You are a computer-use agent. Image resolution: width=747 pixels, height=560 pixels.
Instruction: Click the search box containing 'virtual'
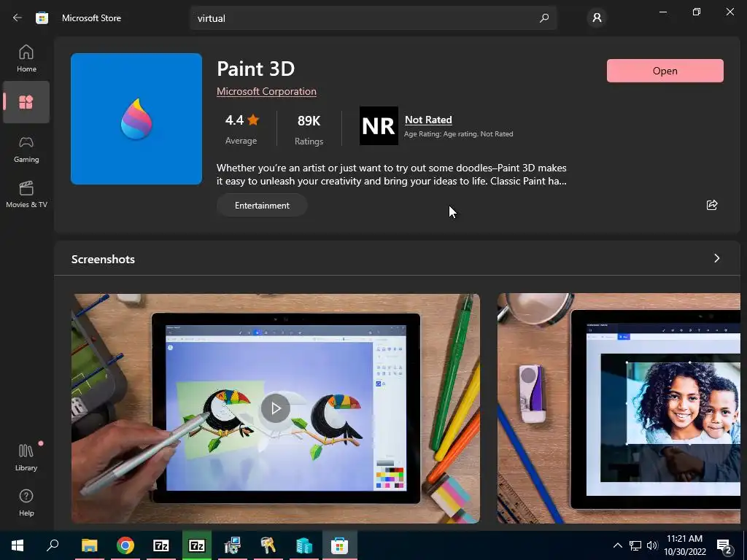coord(373,18)
